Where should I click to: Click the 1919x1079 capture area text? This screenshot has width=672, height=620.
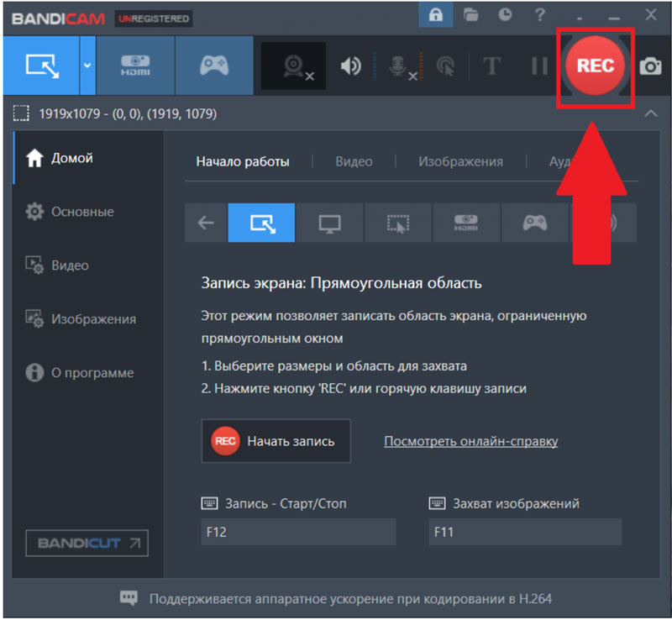click(128, 114)
